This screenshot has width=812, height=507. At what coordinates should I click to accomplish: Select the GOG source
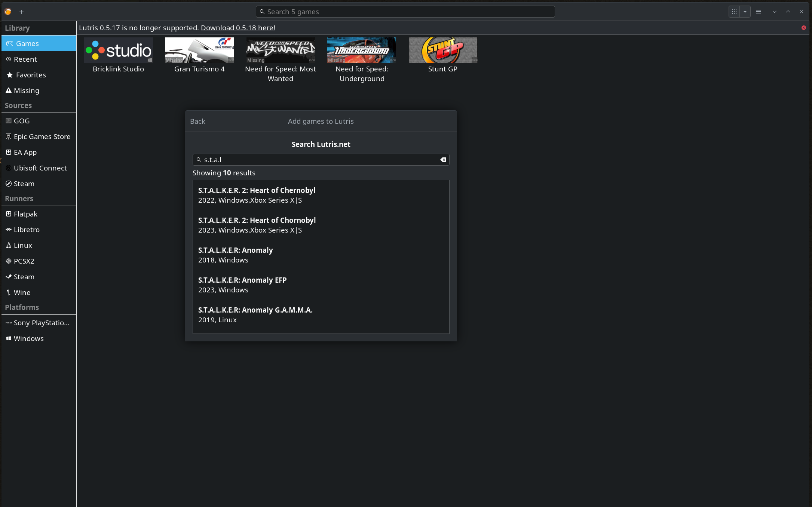pyautogui.click(x=39, y=121)
